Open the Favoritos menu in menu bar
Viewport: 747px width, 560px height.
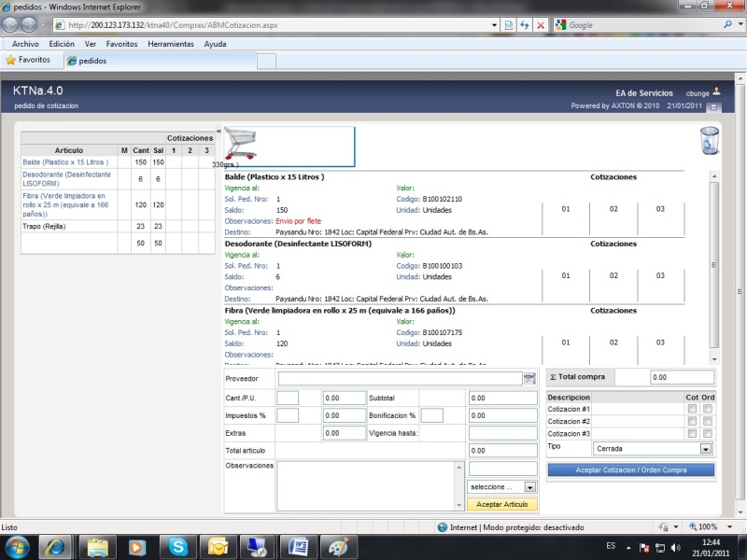[x=121, y=44]
